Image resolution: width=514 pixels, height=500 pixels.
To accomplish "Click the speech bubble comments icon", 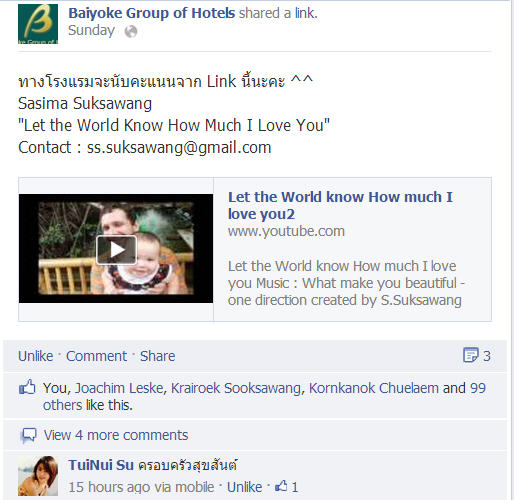I will 29,435.
